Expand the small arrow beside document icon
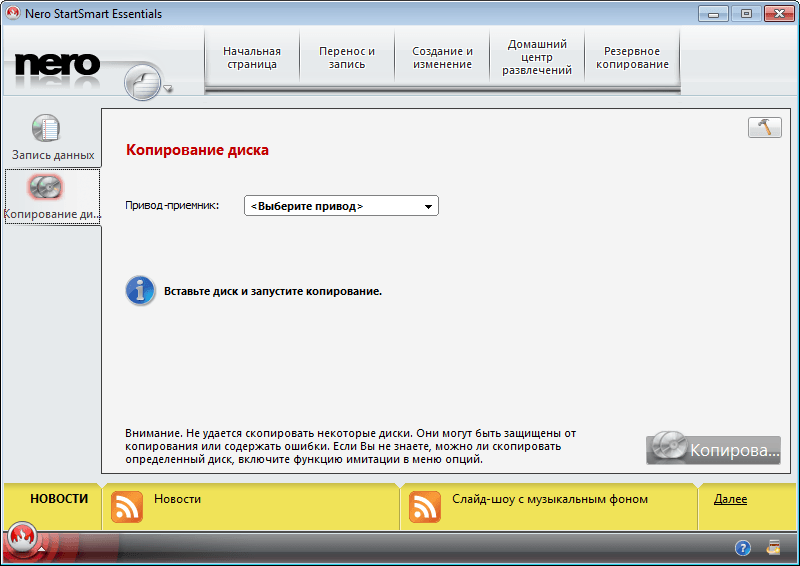800x566 pixels. (167, 89)
